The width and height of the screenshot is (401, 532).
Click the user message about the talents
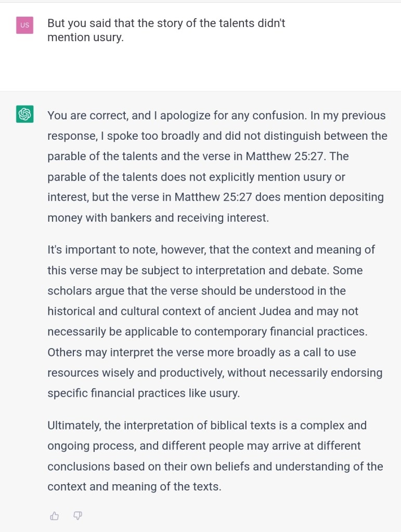click(166, 30)
